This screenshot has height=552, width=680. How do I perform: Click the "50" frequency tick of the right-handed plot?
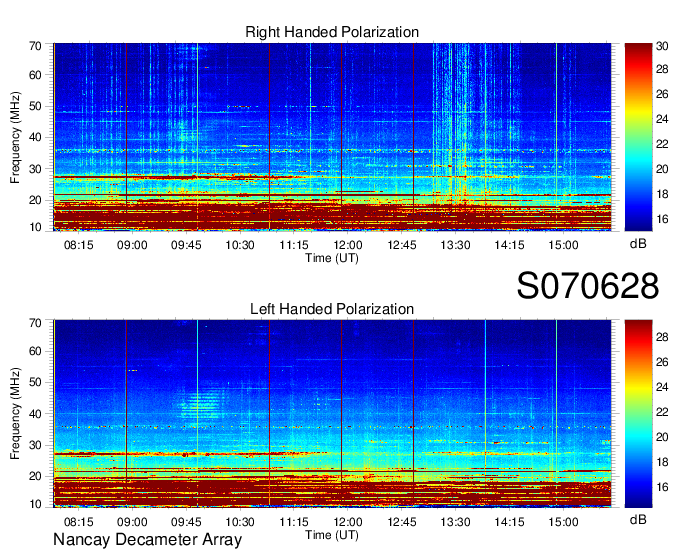35,106
